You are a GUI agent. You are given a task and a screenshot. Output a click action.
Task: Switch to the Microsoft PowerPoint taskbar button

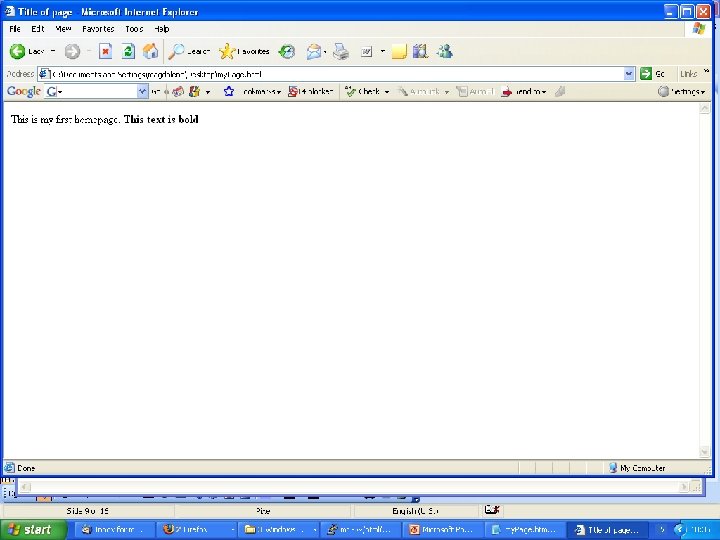(x=441, y=530)
